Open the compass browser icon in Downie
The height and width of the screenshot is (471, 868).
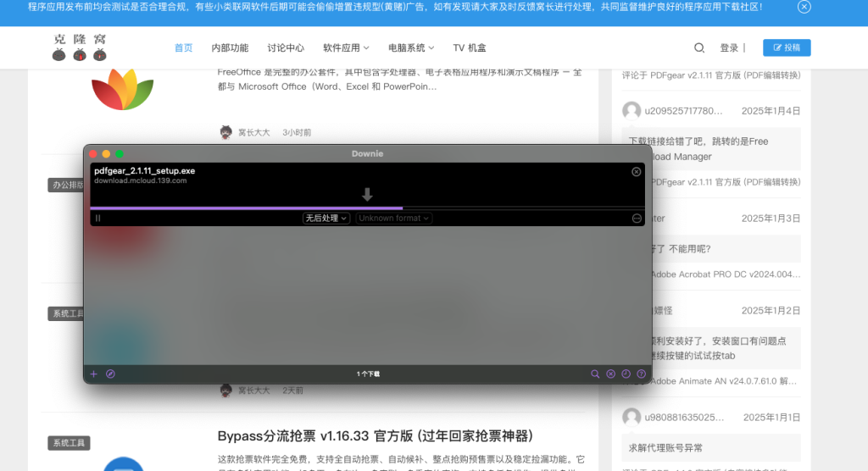(x=110, y=374)
